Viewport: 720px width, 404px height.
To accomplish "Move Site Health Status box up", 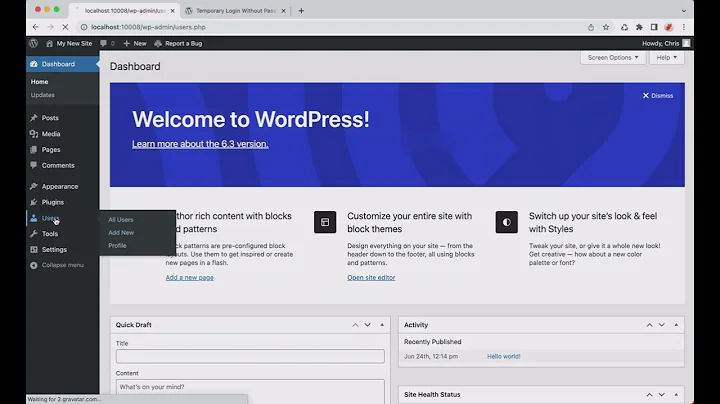I will tap(649, 394).
